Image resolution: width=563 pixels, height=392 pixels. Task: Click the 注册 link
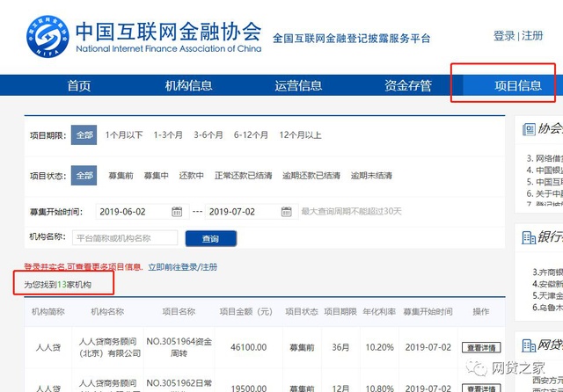[532, 36]
